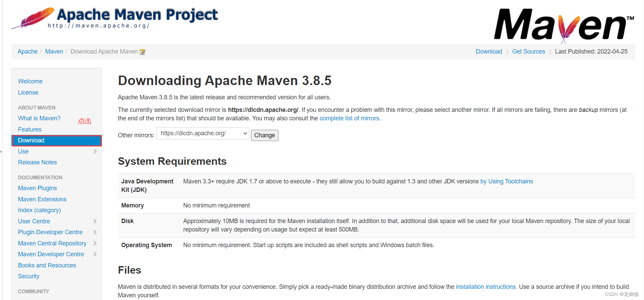The image size is (644, 300).
Task: Follow the complete list of mirrors link
Action: coord(350,118)
